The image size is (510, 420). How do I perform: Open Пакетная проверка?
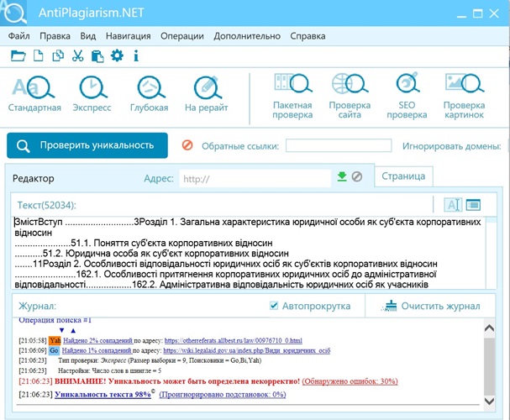coord(292,96)
